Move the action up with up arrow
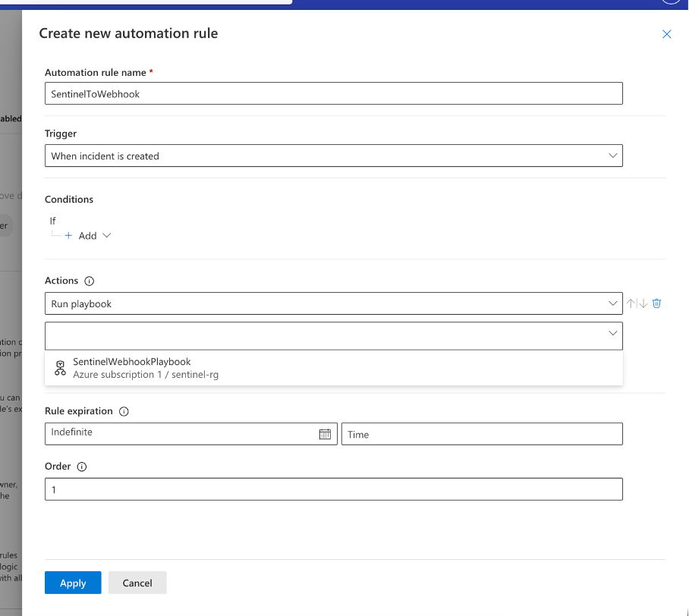This screenshot has height=616, width=689. click(x=631, y=303)
